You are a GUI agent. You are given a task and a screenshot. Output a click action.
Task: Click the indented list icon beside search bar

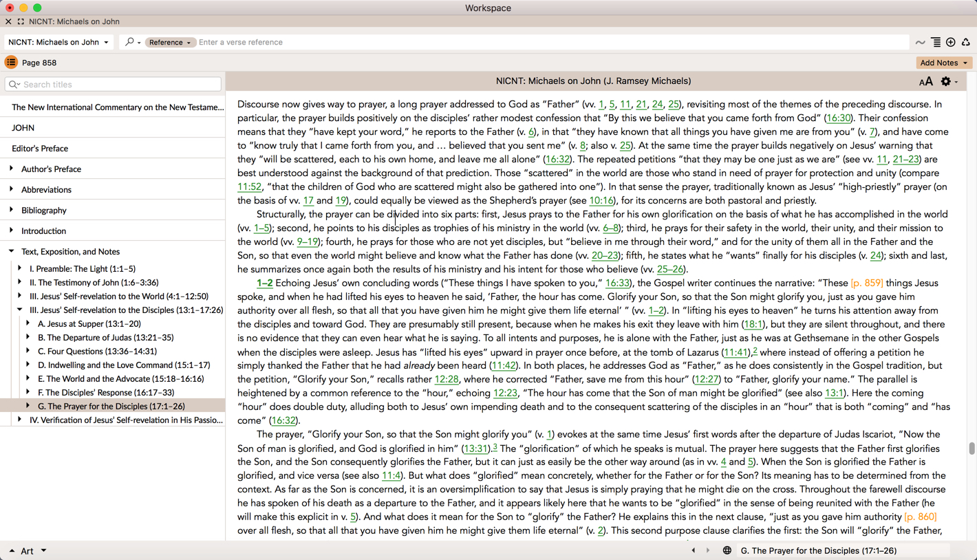936,43
